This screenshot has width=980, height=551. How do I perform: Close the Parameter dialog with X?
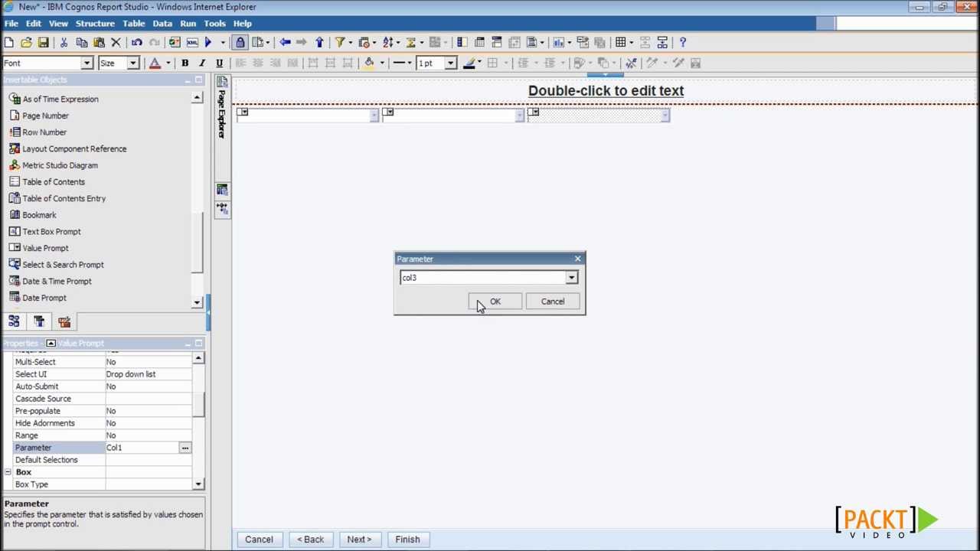pos(578,259)
